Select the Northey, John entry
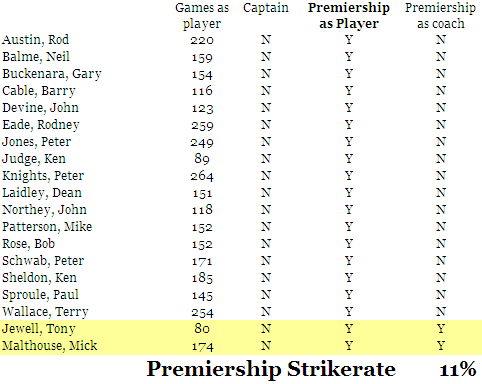Viewport: 482px width, 384px height. pyautogui.click(x=44, y=210)
